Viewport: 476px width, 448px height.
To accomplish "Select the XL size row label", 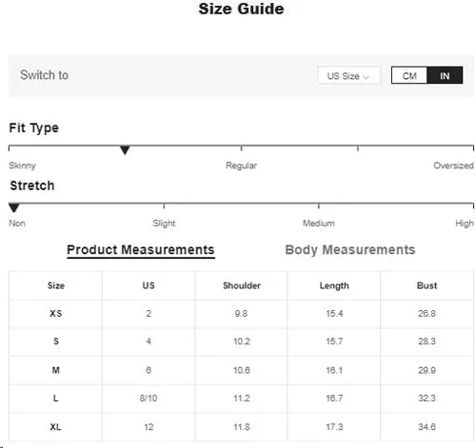I will [x=55, y=427].
